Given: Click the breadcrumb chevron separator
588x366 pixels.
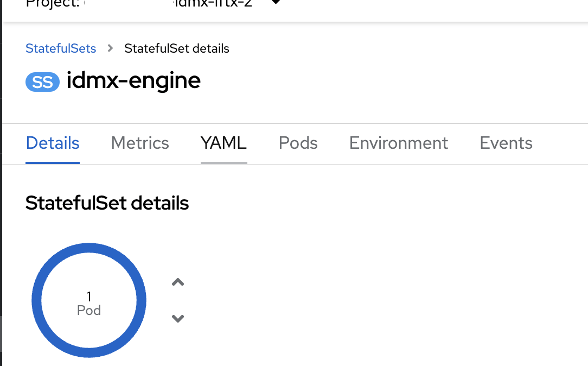Looking at the screenshot, I should [110, 48].
